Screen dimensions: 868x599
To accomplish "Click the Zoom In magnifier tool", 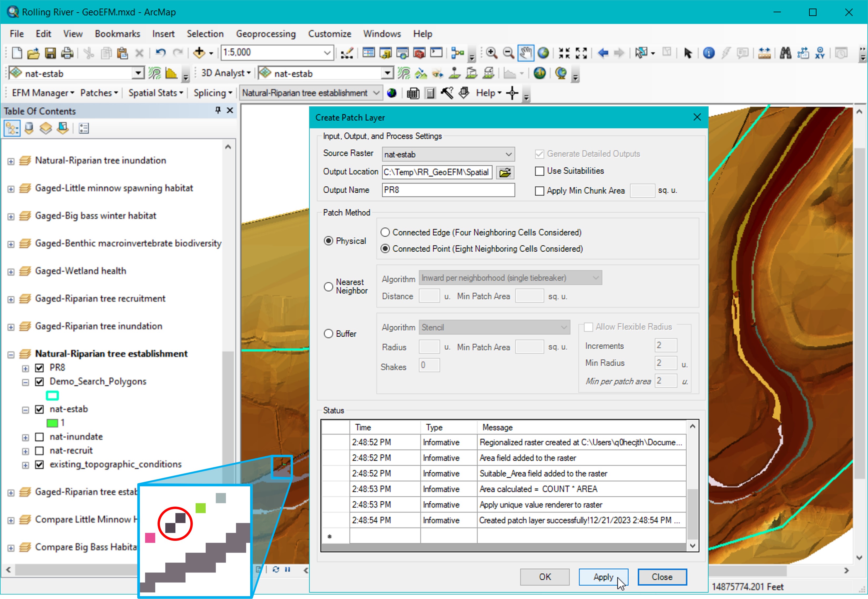I will (491, 53).
